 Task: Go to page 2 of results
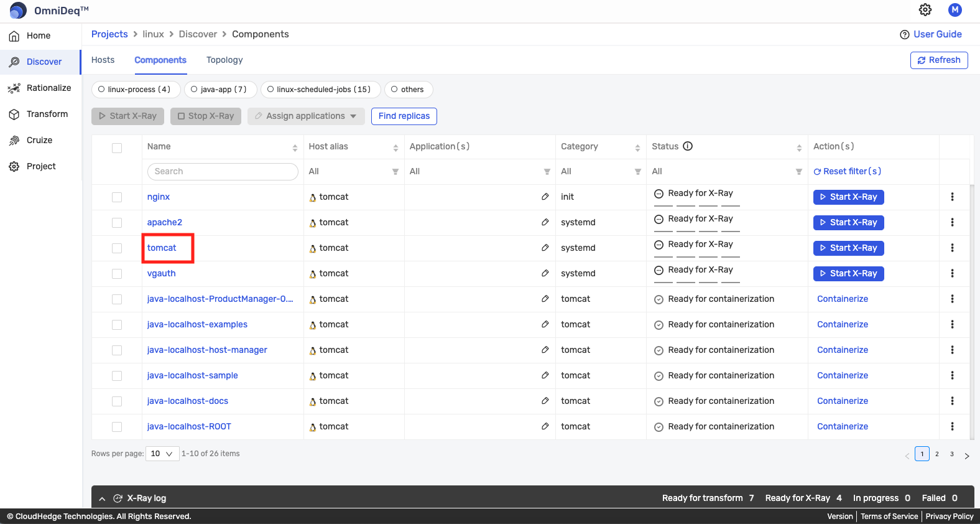(937, 454)
